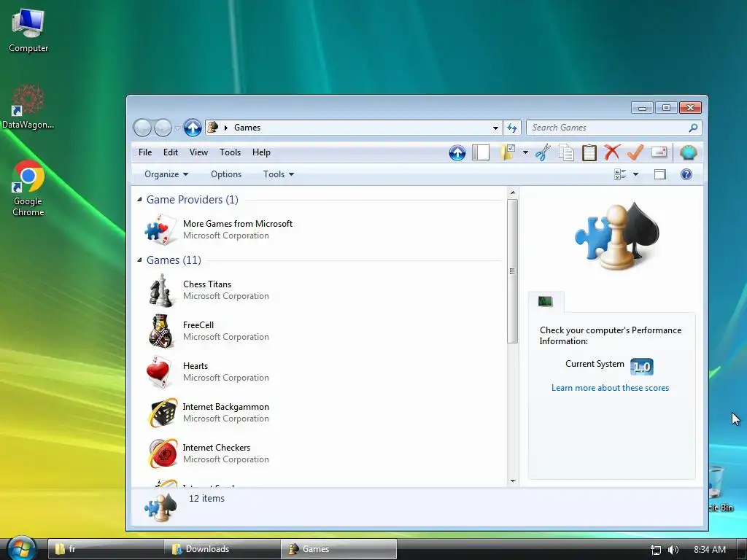Image resolution: width=747 pixels, height=560 pixels.
Task: Click the orange checkmark Properties icon
Action: coord(635,152)
